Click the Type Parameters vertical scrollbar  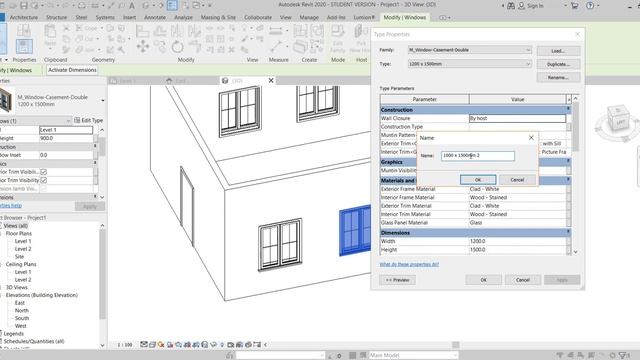(576, 175)
